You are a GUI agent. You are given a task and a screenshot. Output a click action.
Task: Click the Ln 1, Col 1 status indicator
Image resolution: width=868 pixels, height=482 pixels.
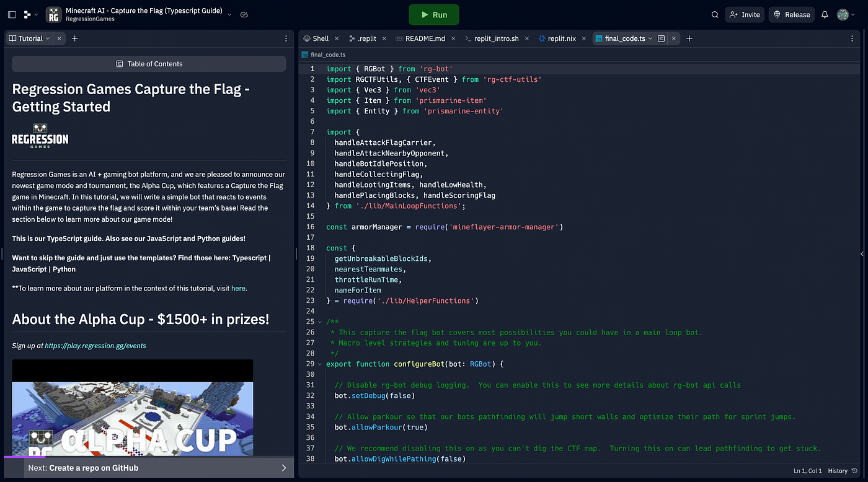[807, 471]
